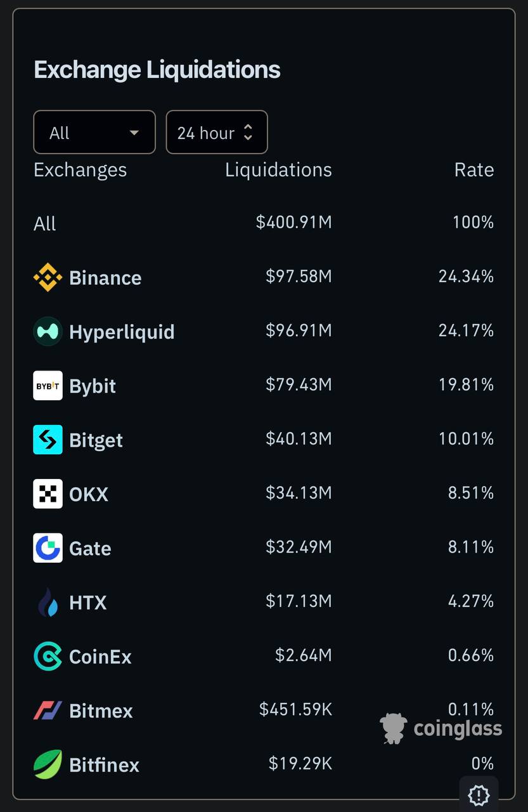Click the 24 hour up-down arrows
Screen dimensions: 528x812
(248, 132)
